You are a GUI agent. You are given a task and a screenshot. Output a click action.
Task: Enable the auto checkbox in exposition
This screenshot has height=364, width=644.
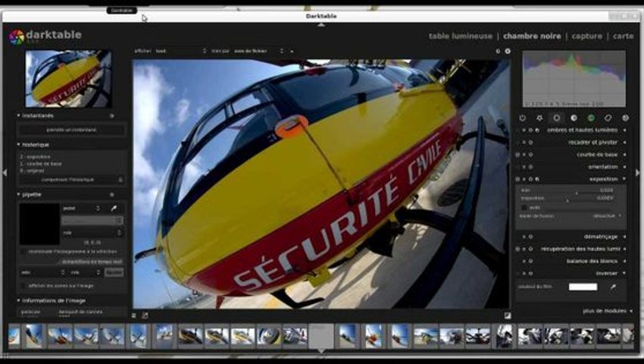click(x=524, y=208)
